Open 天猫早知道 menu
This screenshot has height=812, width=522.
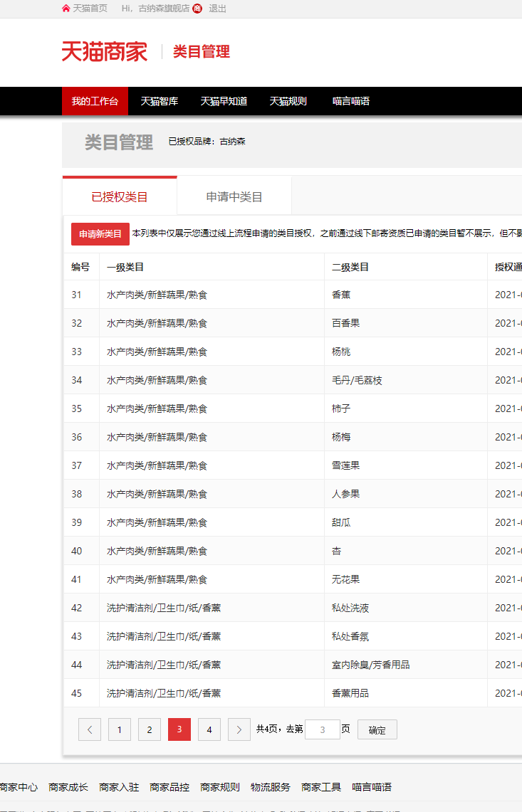click(x=224, y=101)
